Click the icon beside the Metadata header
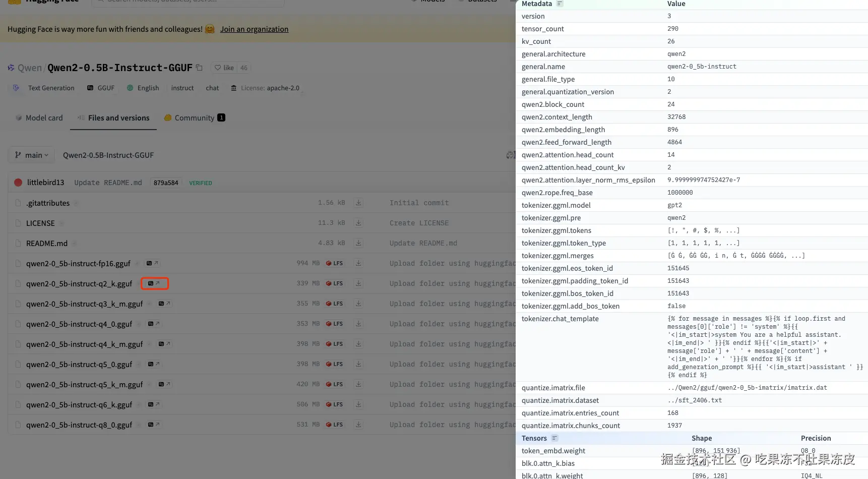This screenshot has width=868, height=479. click(x=560, y=4)
